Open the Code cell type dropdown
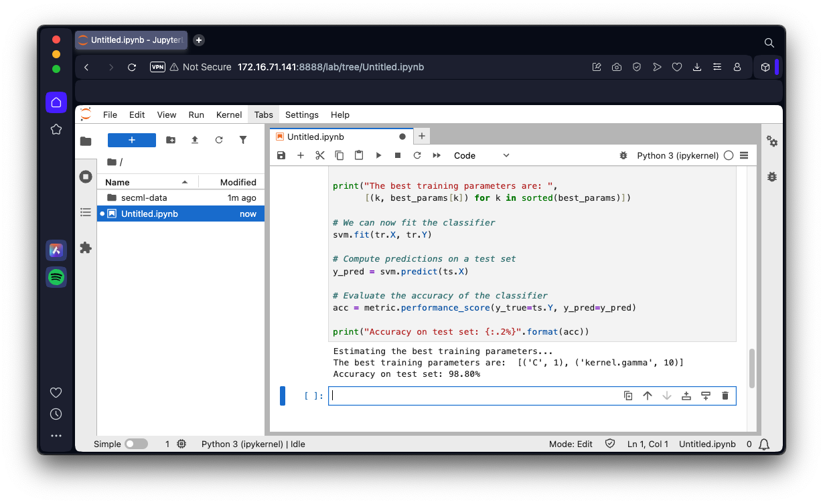 [481, 155]
